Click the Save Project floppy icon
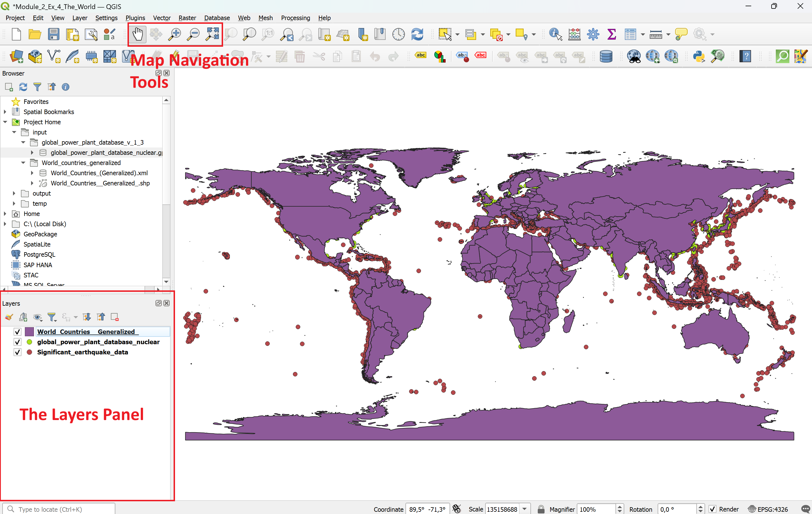 coord(54,34)
